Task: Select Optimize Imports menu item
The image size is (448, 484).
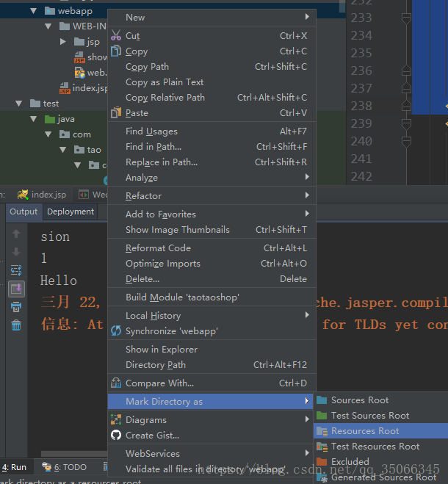Action: 212,263
